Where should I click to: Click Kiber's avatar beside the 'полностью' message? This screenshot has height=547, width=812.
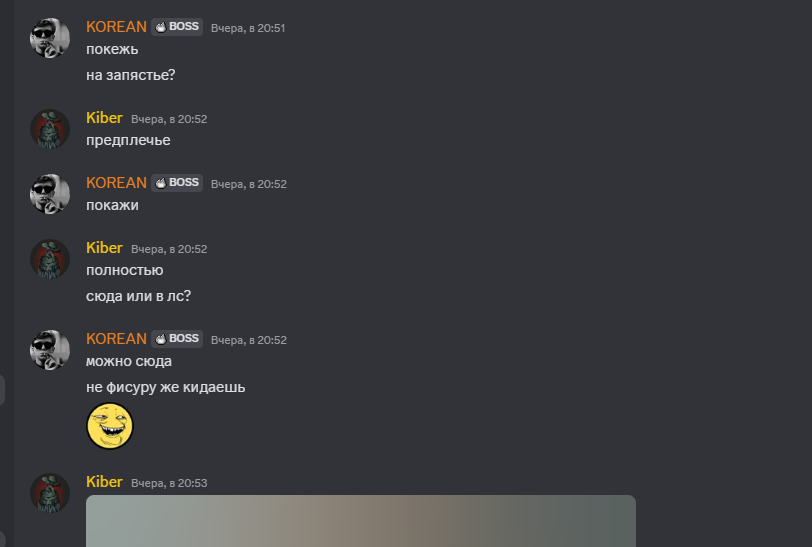(x=50, y=259)
